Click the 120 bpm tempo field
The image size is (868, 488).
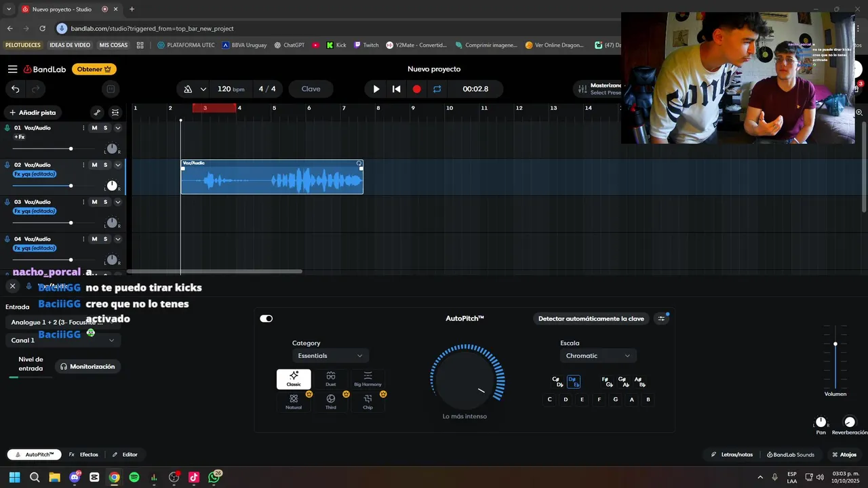231,89
